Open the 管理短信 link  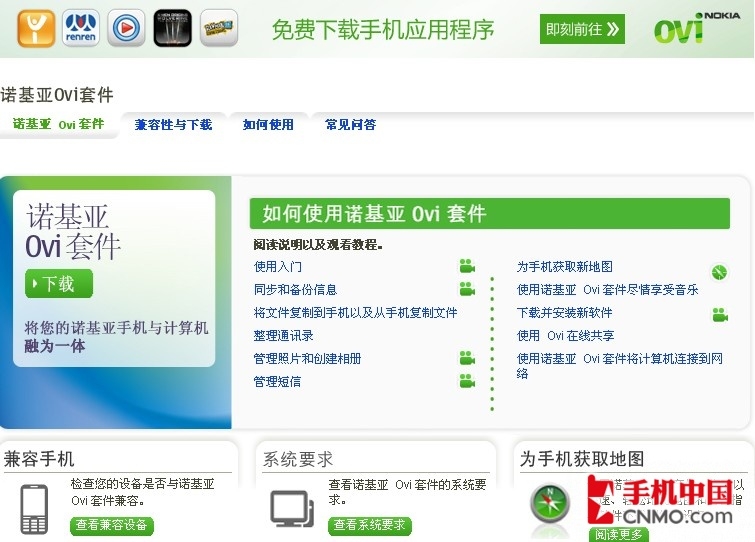coord(277,382)
